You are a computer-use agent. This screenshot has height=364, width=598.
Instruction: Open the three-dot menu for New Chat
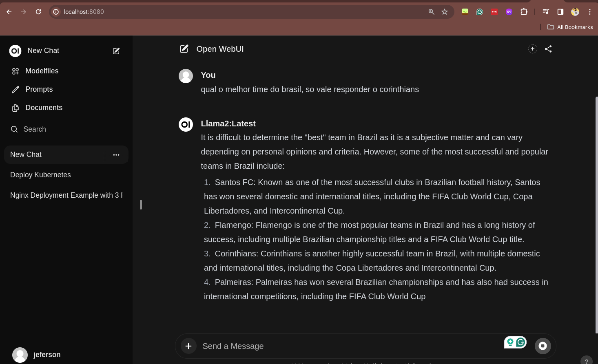tap(116, 155)
